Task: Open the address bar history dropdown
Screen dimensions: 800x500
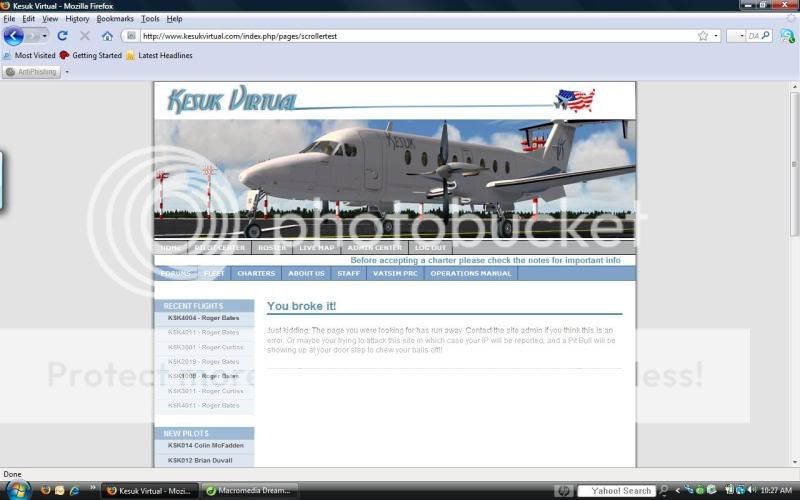Action: (x=715, y=36)
